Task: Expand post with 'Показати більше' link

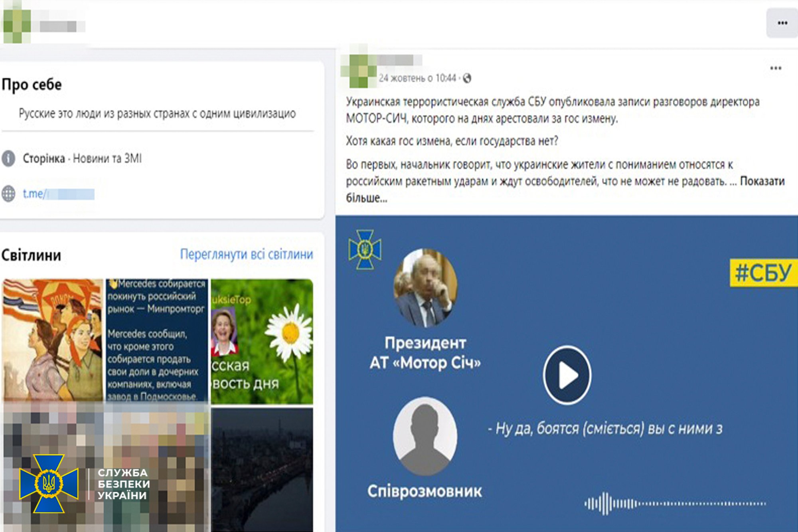Action: 762,181
